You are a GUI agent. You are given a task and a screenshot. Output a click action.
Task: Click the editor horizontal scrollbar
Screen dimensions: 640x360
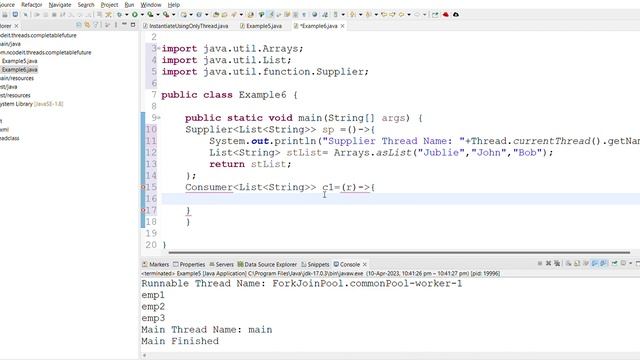(399, 252)
